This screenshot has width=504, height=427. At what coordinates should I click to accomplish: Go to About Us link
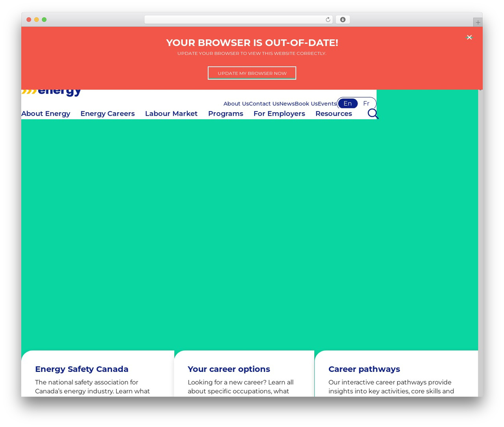click(x=236, y=104)
